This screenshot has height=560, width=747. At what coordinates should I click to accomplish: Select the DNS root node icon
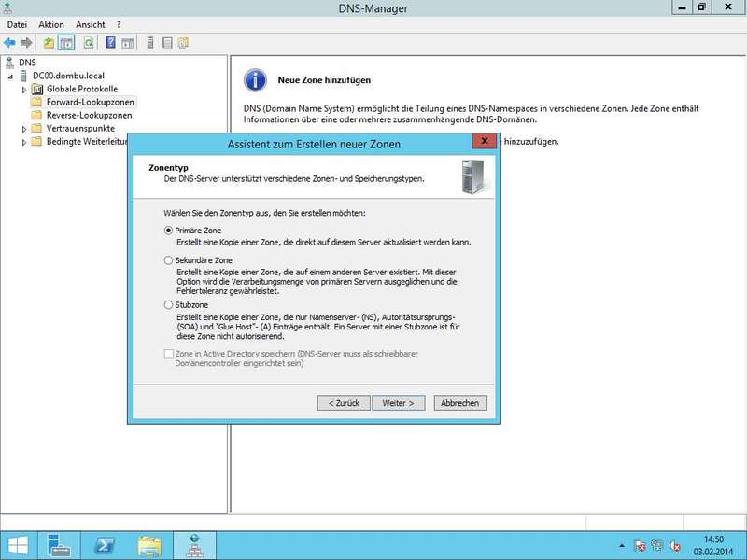[x=9, y=62]
